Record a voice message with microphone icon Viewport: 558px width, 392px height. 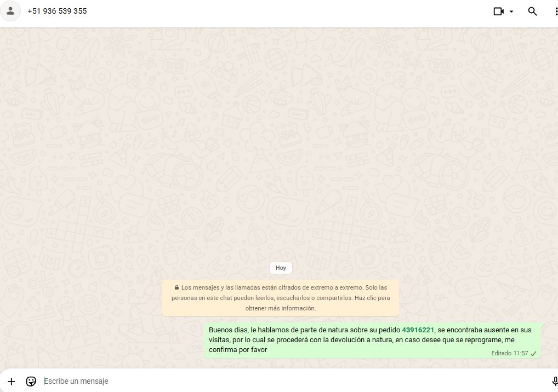(x=554, y=381)
